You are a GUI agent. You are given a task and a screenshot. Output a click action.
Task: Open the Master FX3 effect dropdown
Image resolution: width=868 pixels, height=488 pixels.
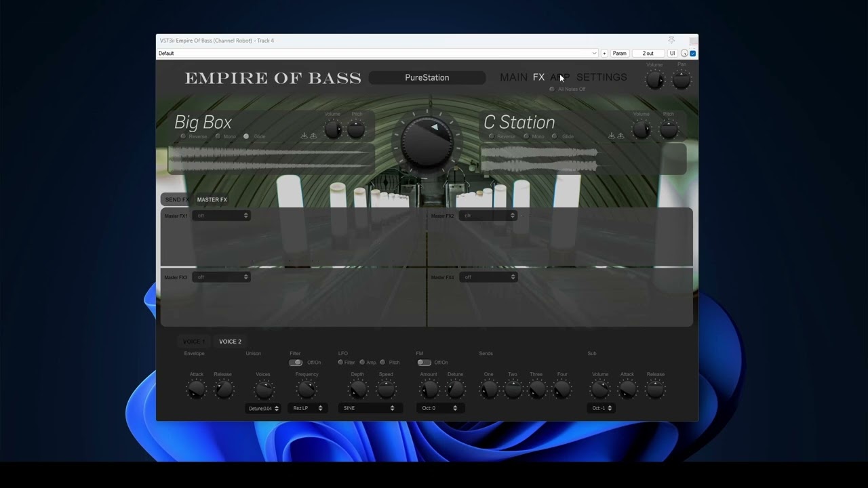(221, 277)
